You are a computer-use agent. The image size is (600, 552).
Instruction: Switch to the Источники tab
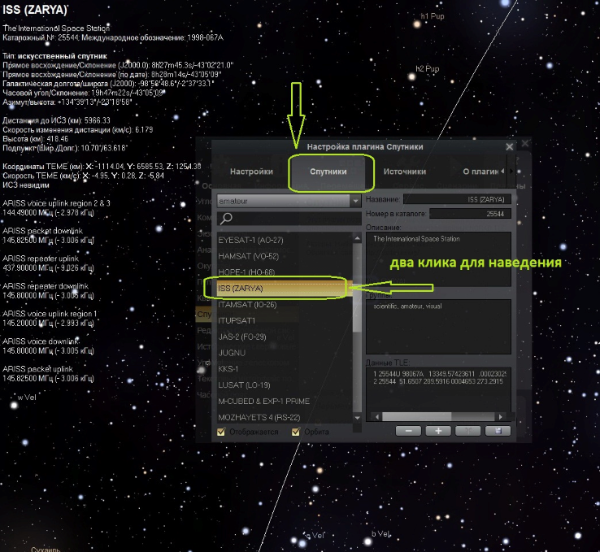pyautogui.click(x=404, y=171)
